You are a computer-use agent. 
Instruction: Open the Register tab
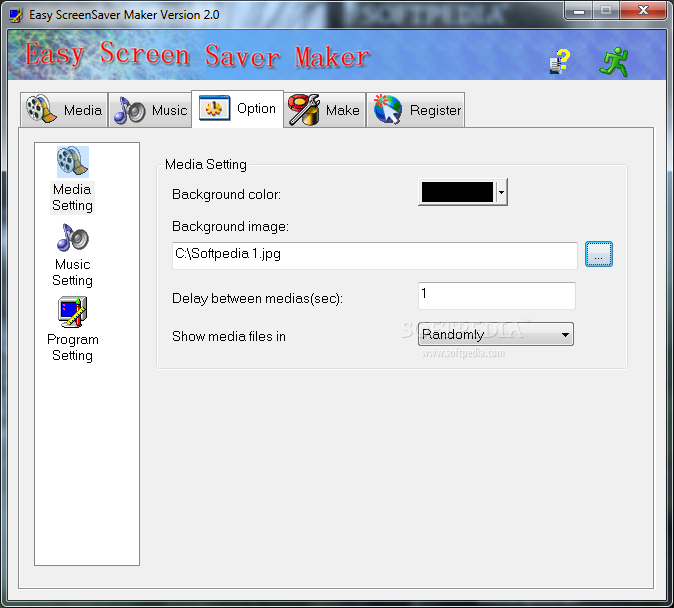tap(416, 110)
